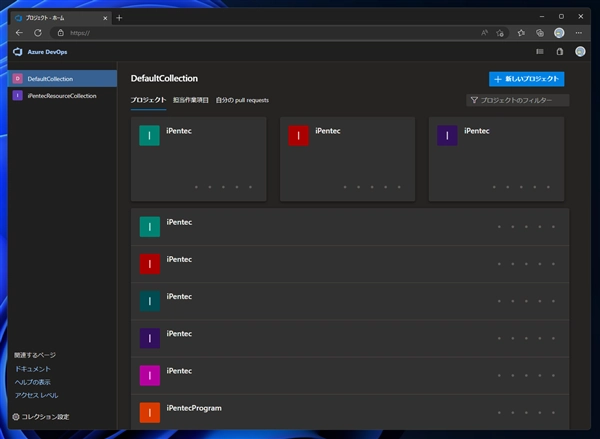The height and width of the screenshot is (439, 600).
Task: Open the browser profile avatar in toolbar
Action: tap(559, 33)
